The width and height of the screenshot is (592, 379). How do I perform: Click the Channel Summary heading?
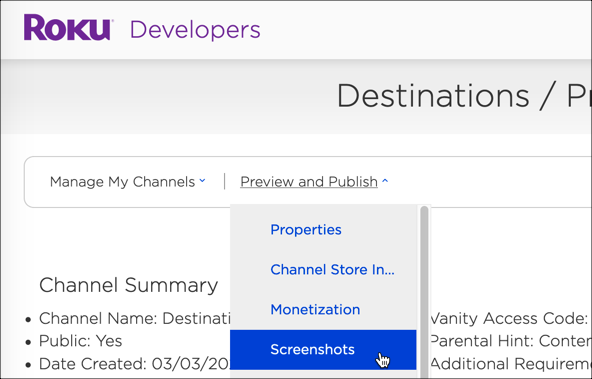[129, 285]
